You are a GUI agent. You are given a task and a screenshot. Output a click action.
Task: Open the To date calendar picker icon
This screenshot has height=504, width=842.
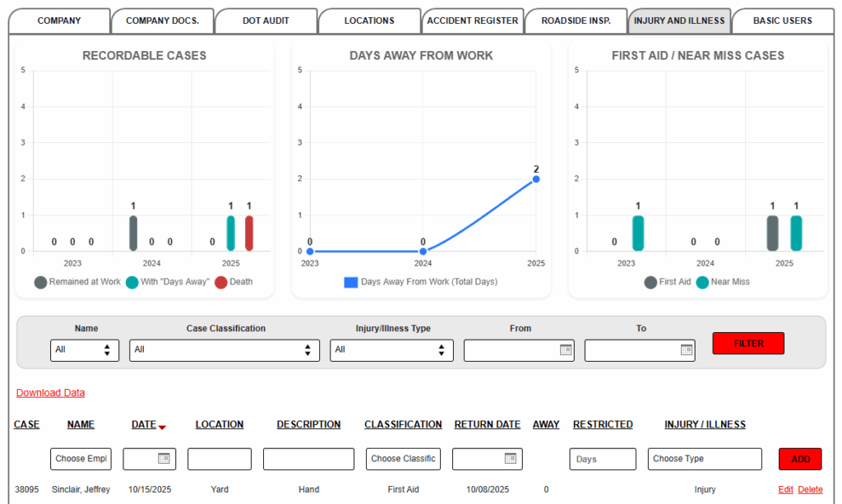pyautogui.click(x=687, y=350)
